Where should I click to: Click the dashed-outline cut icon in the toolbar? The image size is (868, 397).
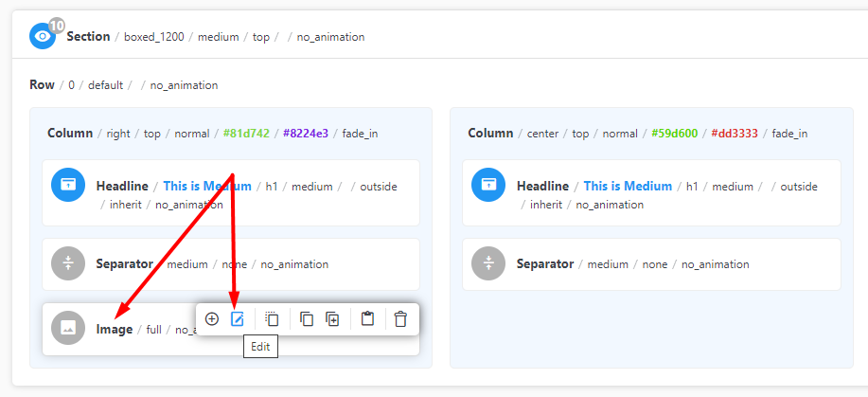pos(272,318)
